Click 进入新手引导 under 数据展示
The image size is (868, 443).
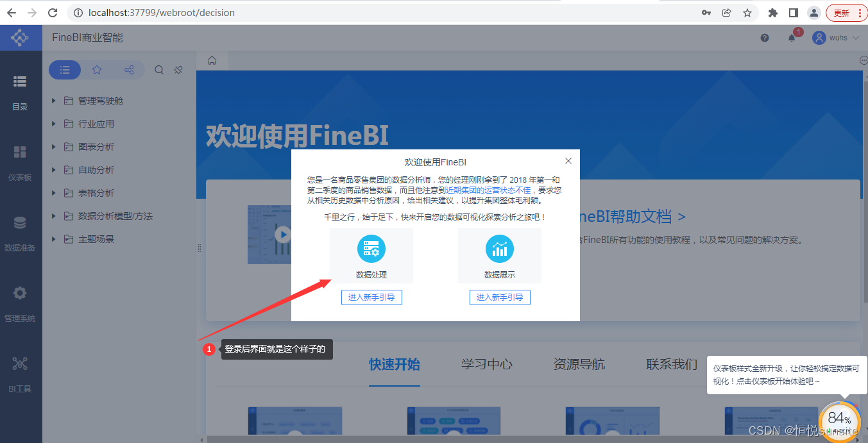(x=500, y=297)
